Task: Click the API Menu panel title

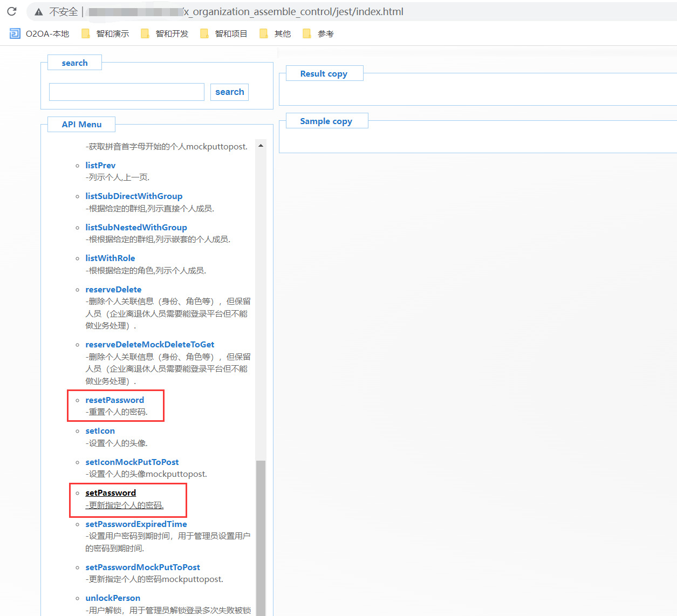Action: click(x=81, y=124)
